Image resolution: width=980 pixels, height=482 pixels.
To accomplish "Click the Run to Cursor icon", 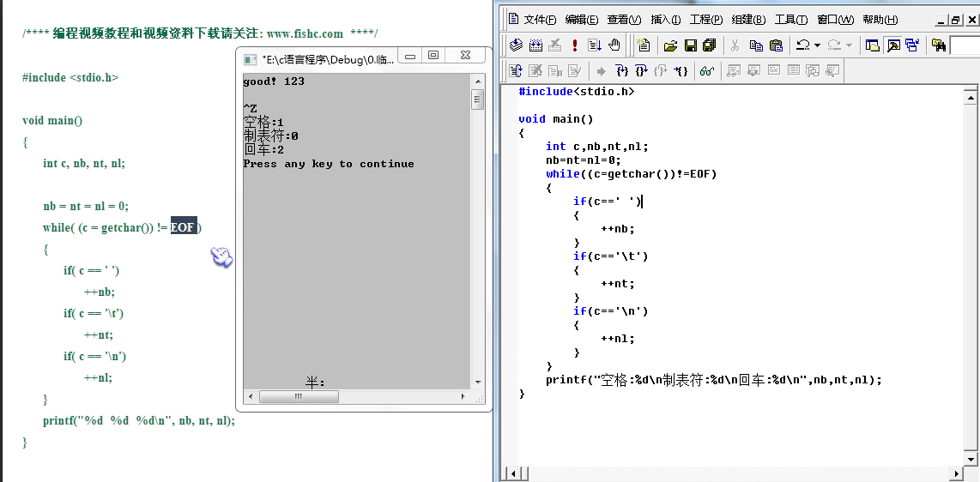I will pos(681,70).
